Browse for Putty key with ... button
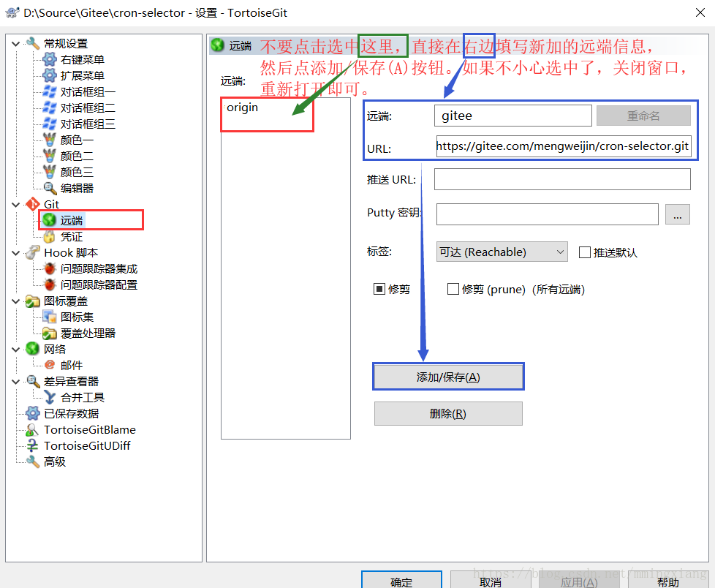 pos(678,214)
